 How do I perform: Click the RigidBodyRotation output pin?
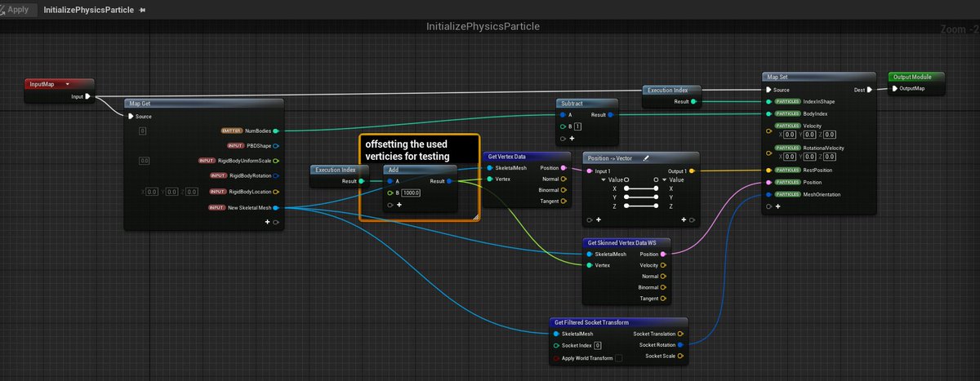point(275,175)
